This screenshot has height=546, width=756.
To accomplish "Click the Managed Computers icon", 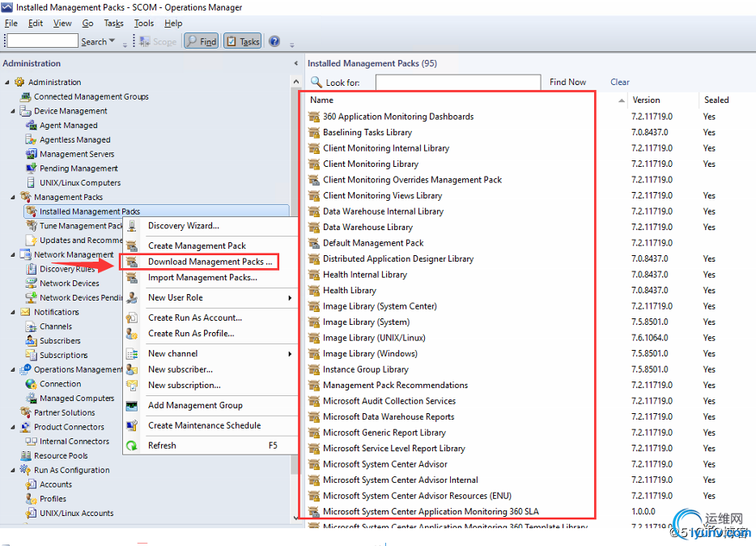I will (31, 399).
